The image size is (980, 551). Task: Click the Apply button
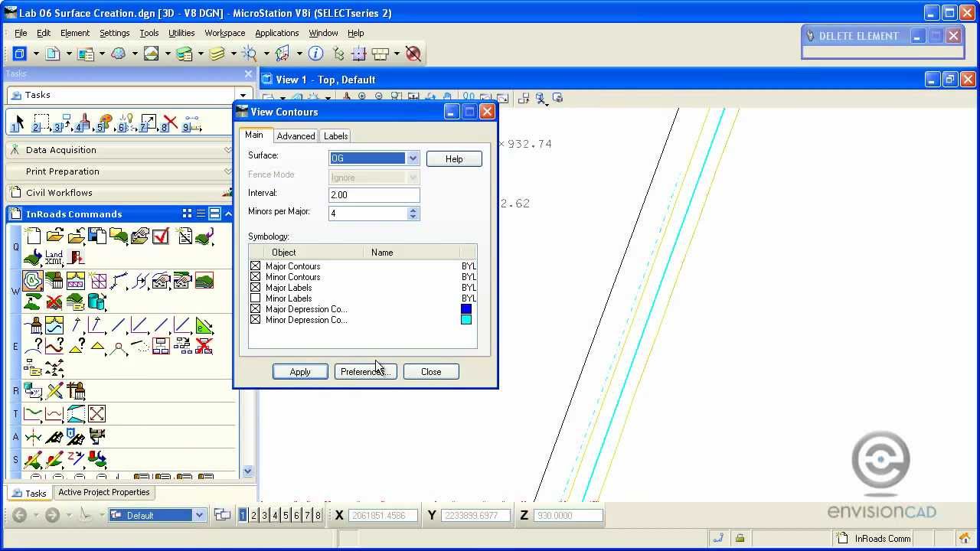pos(300,372)
